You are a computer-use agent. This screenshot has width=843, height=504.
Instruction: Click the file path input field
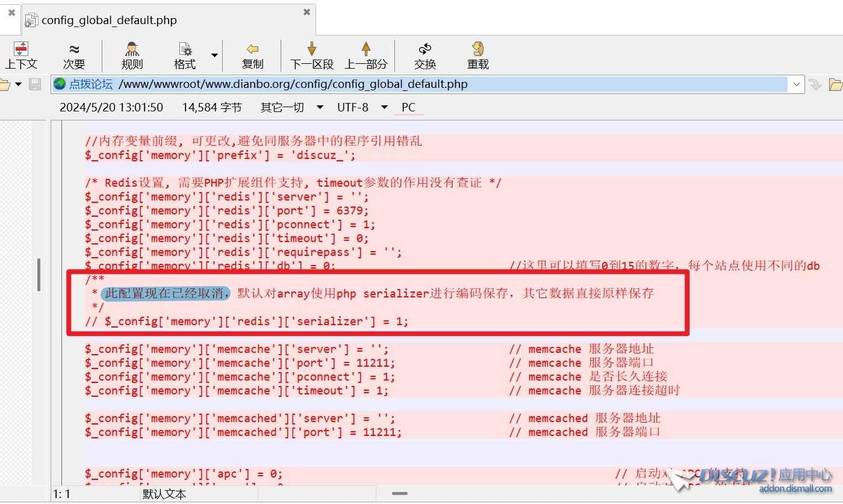click(428, 84)
